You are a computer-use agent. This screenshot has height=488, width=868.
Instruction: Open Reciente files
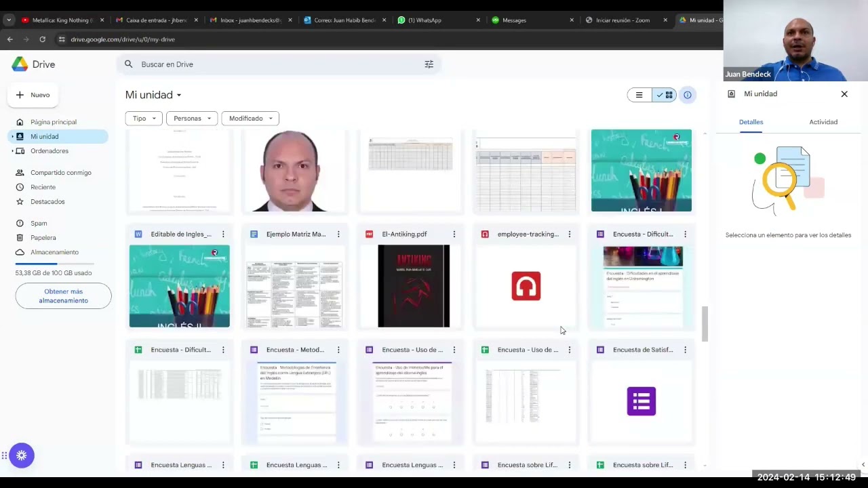point(43,187)
